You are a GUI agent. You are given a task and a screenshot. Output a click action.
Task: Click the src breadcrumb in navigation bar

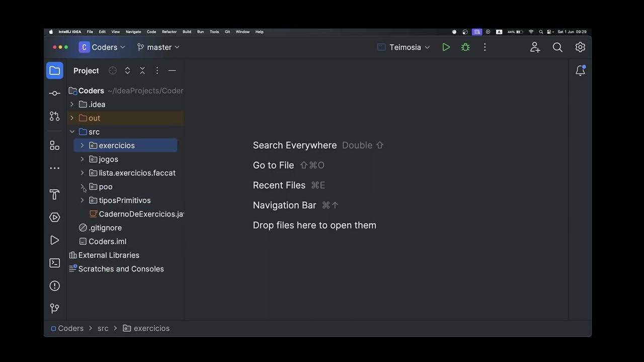click(x=103, y=328)
